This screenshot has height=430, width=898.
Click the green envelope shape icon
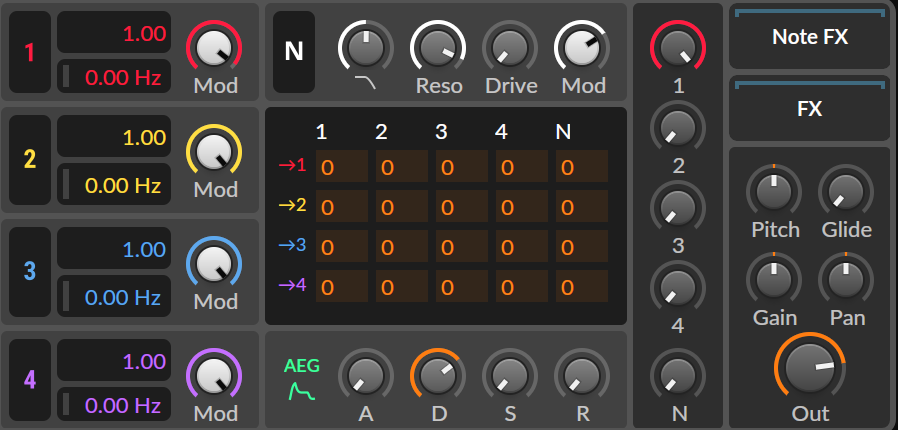pos(302,391)
